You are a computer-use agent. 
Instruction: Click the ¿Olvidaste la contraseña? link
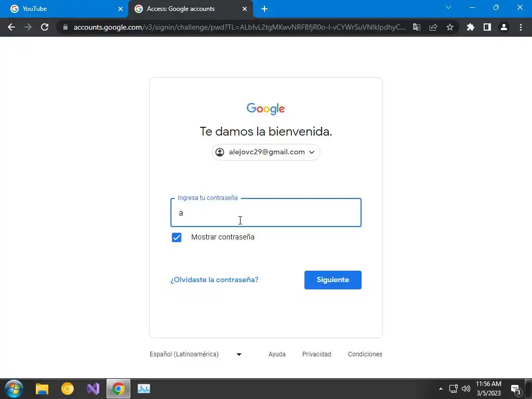215,280
